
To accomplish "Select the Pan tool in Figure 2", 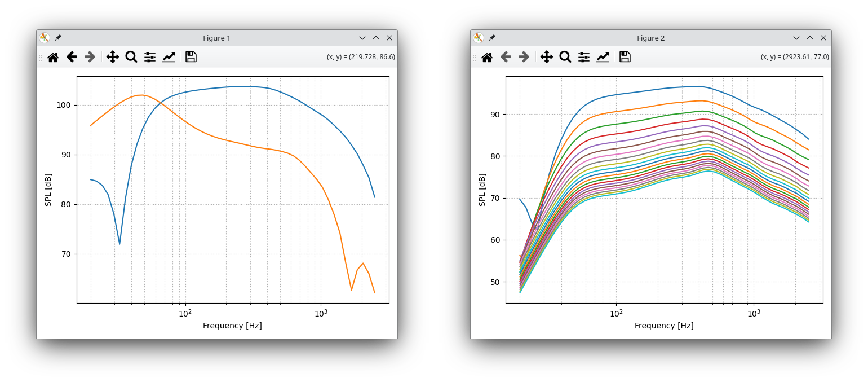I will 547,57.
